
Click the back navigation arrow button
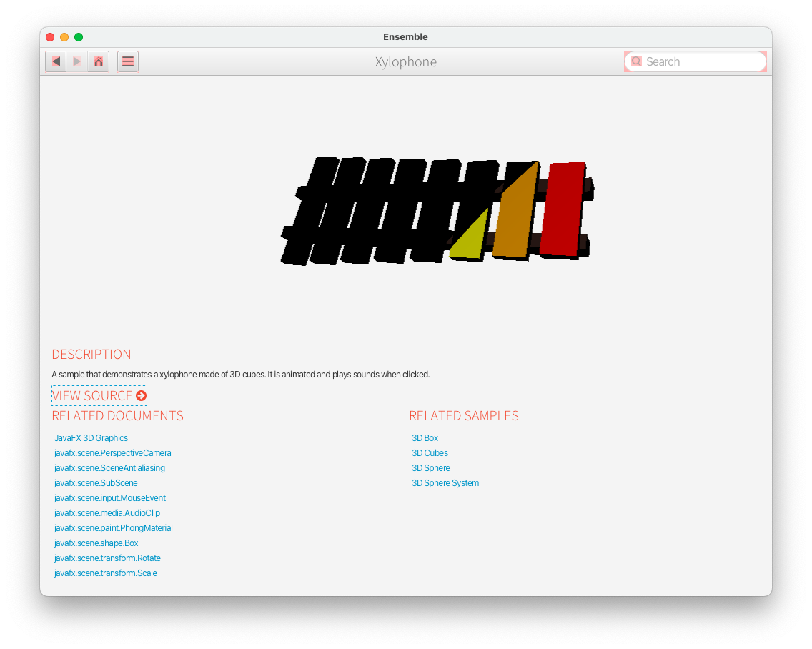point(56,61)
